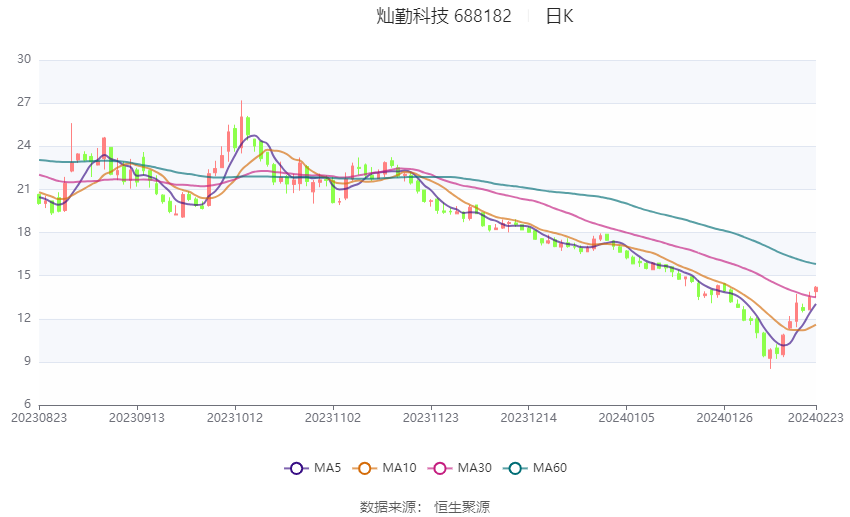The image size is (850, 517).
Task: Click y-axis value label 15
Action: 24,275
